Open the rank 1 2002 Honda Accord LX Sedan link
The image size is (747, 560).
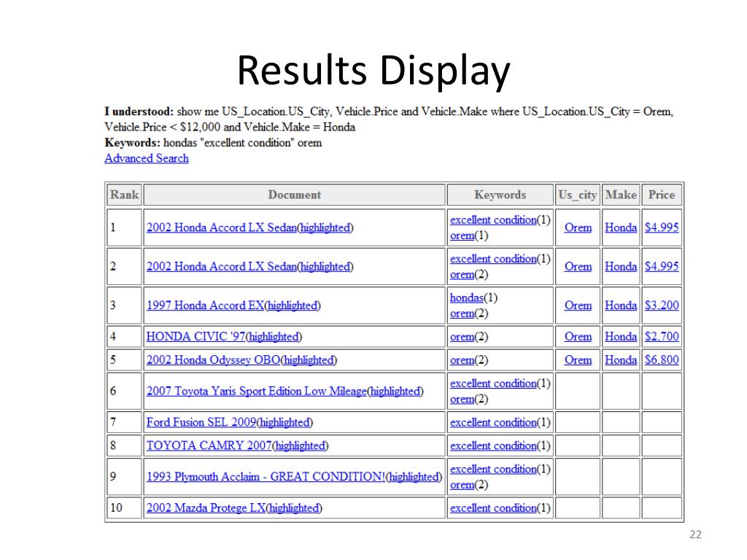click(x=222, y=227)
